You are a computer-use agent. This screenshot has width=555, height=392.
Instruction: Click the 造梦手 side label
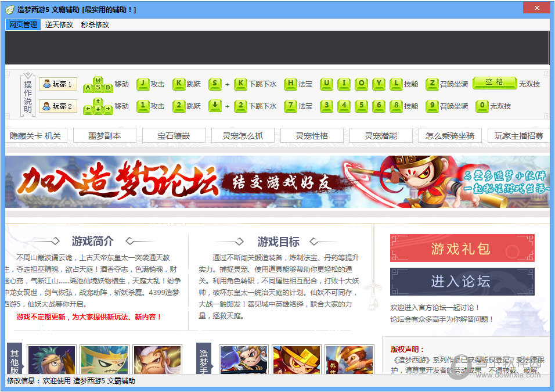tap(204, 358)
